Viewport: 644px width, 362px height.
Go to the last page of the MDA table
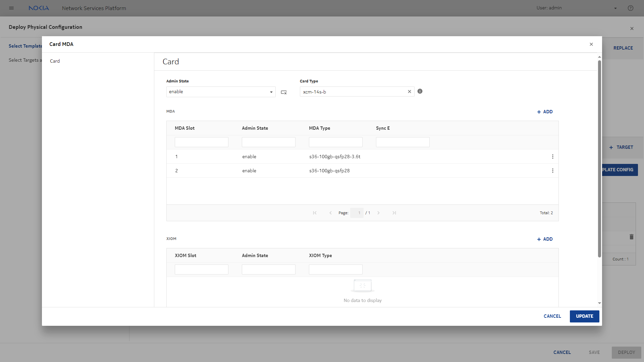pyautogui.click(x=394, y=213)
